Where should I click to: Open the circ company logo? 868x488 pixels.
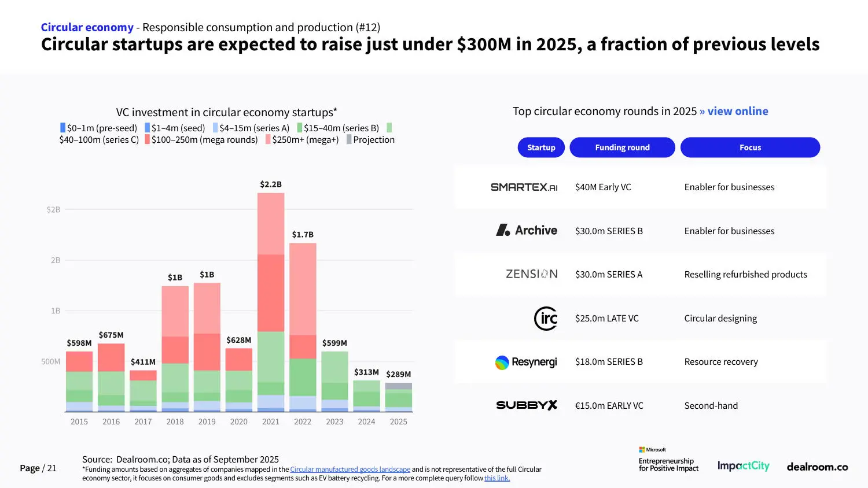click(x=546, y=318)
